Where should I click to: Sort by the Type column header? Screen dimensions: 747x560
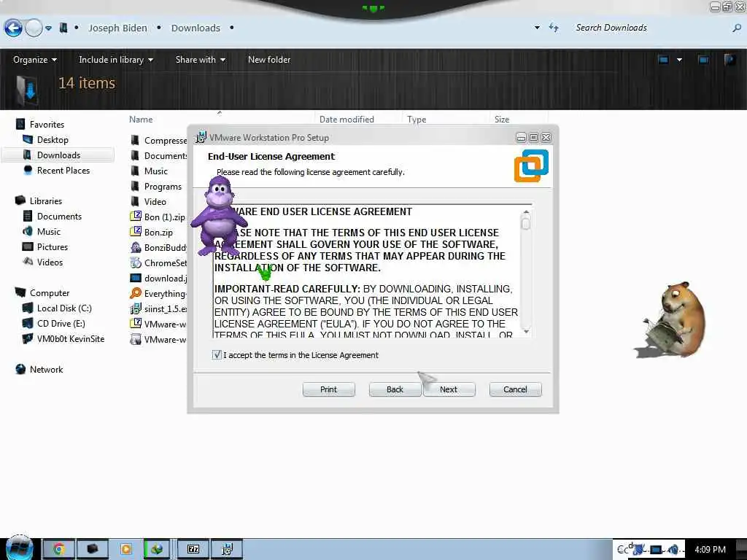click(x=417, y=120)
